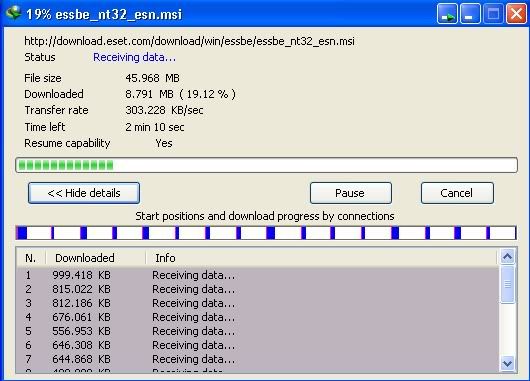530x381 pixels.
Task: Select connection row 7 with 644.868 KB
Action: (258, 359)
